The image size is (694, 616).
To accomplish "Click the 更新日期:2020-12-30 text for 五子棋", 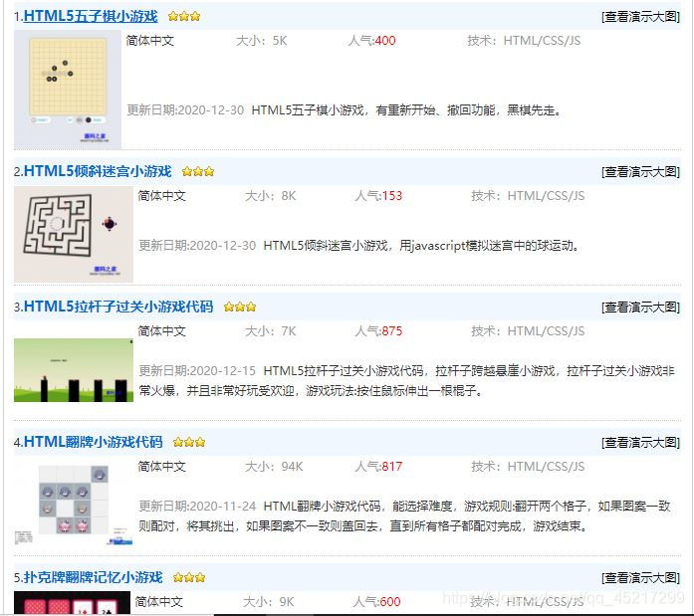I will tap(185, 110).
